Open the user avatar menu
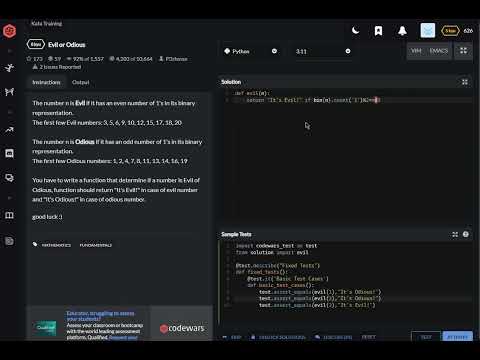 pos(428,31)
